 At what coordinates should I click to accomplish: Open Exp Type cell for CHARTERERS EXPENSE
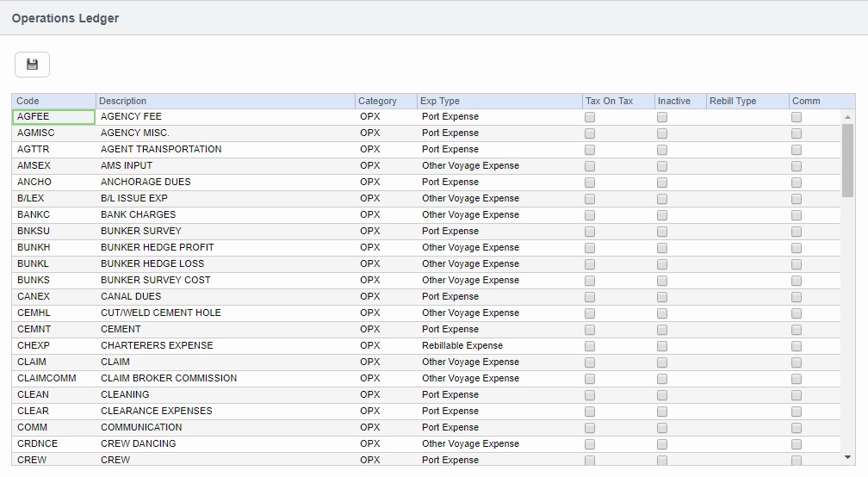499,346
